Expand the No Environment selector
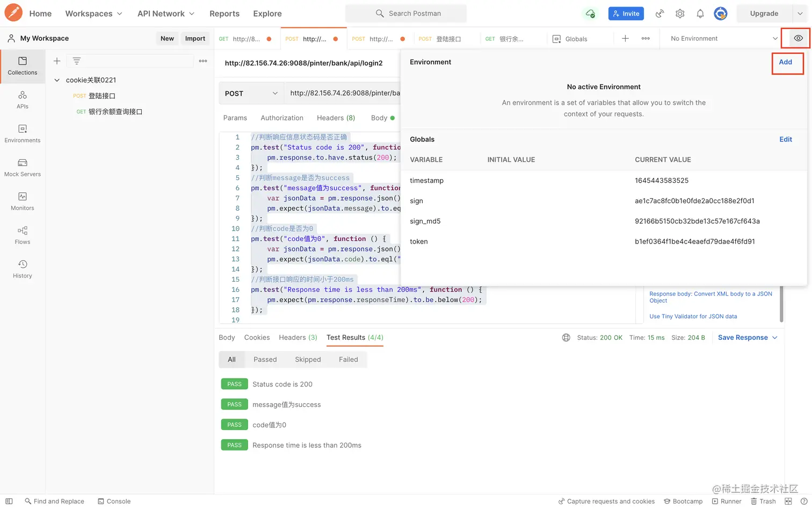 (723, 39)
